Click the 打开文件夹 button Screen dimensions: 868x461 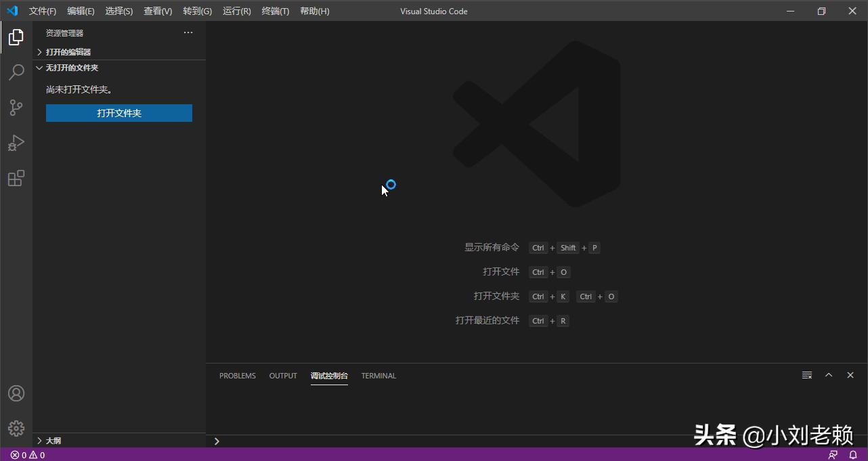click(x=118, y=112)
